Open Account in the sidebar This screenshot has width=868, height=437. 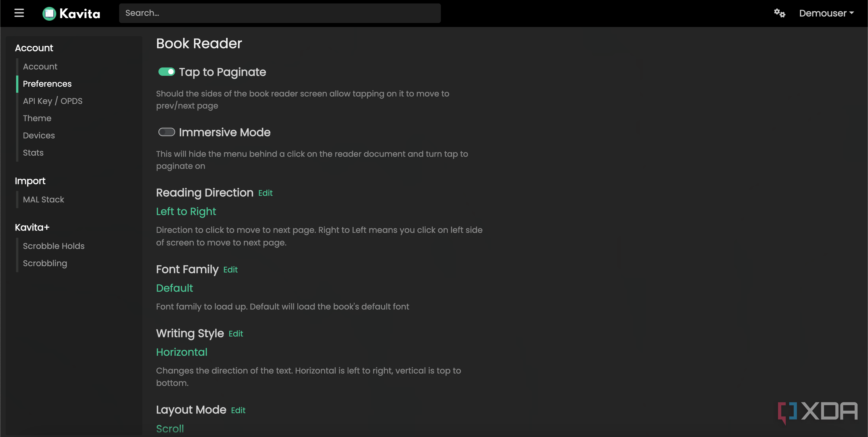40,66
